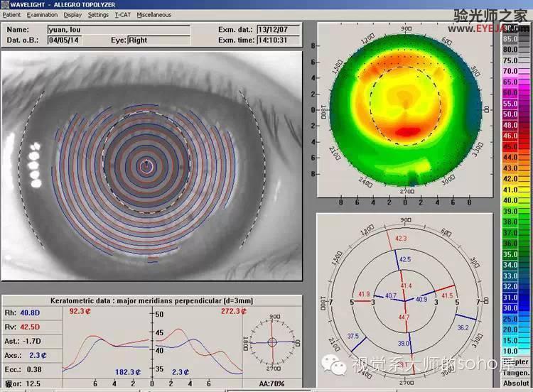
Task: Open the Display menu
Action: point(72,15)
